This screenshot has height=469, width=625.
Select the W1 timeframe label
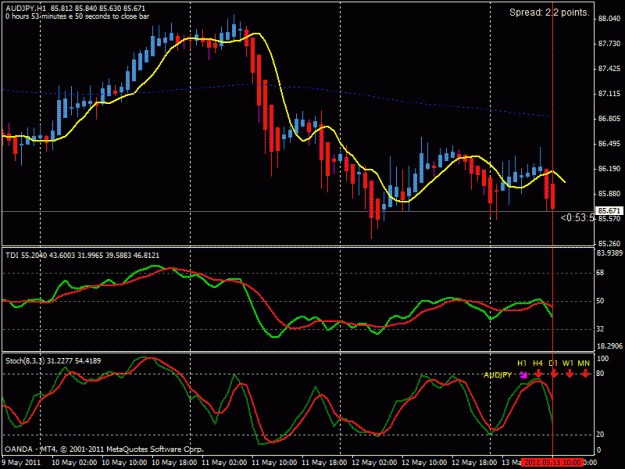pos(568,363)
